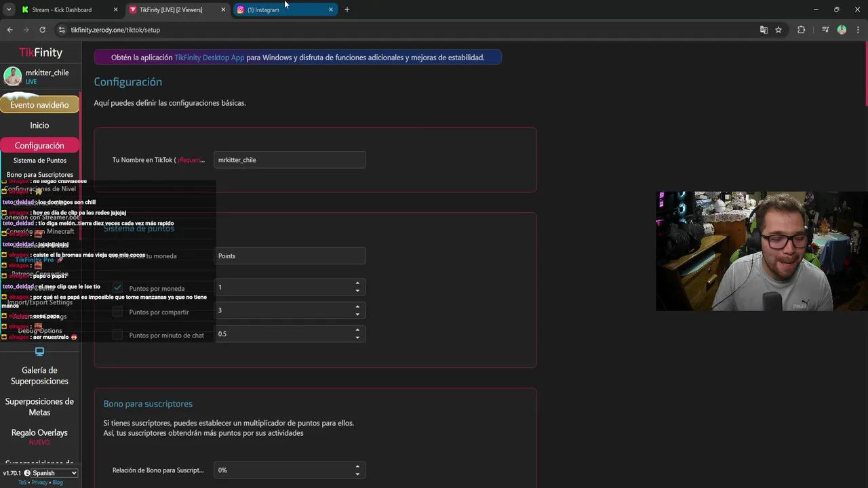Click the TikTok username field mrkitter_chile
The height and width of the screenshot is (488, 868).
click(290, 160)
